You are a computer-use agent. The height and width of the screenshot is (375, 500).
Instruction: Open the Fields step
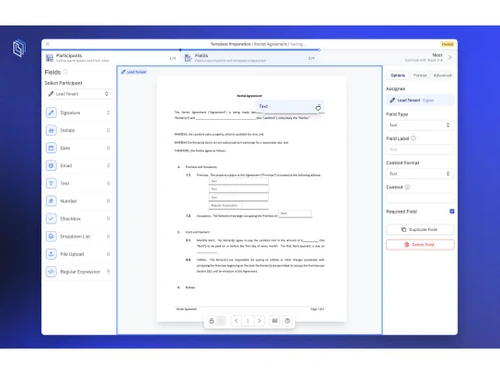coord(249,58)
